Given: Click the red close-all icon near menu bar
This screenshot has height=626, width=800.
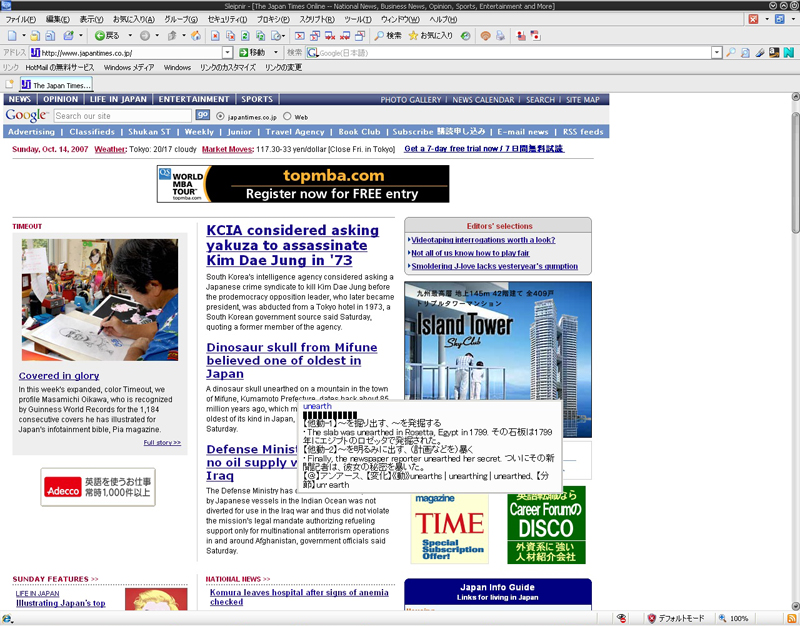Looking at the screenshot, I should pos(753,19).
